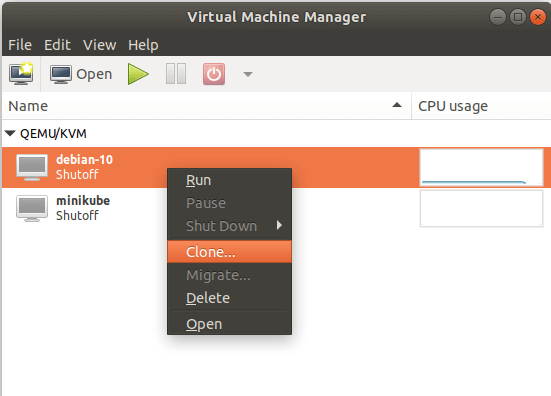Open the Help menu
551x396 pixels.
(x=143, y=45)
